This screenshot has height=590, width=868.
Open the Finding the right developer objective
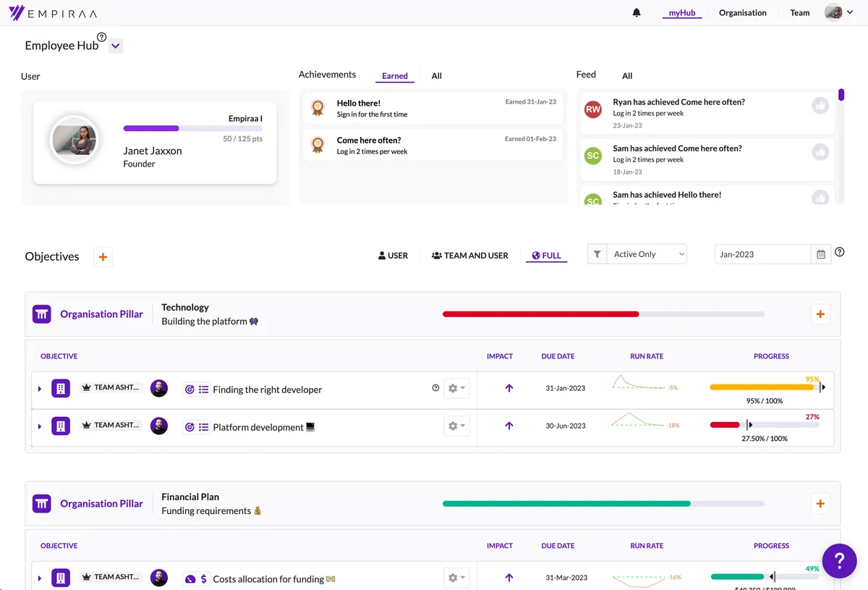(x=268, y=389)
